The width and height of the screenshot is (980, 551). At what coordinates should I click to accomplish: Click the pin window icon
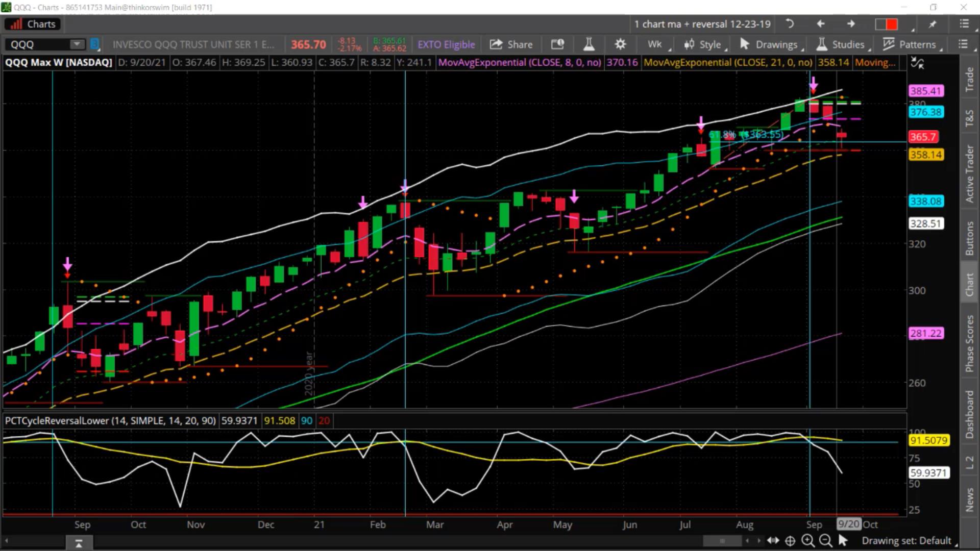pos(933,24)
